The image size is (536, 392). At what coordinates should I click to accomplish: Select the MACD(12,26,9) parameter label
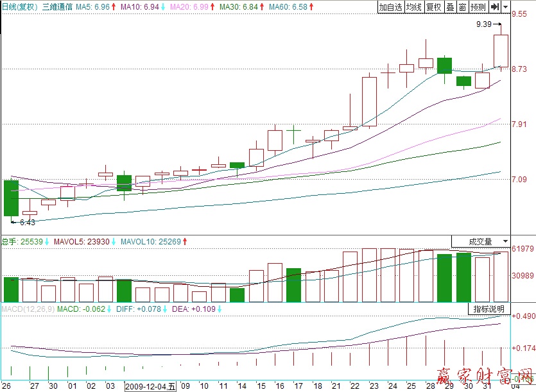26,309
